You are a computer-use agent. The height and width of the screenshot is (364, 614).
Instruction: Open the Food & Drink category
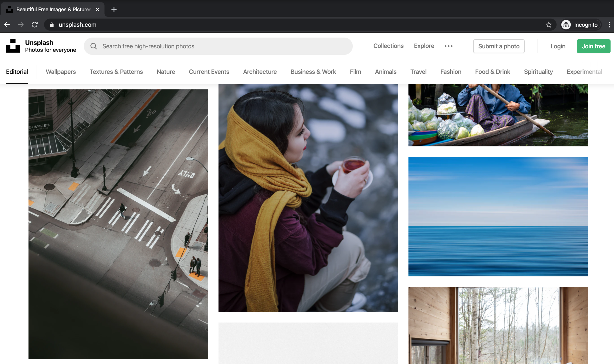click(492, 72)
